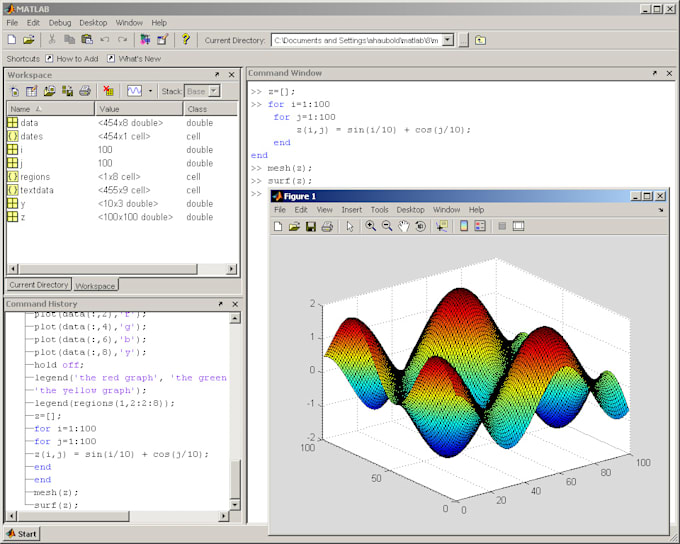Screen dimensions: 680x544
Task: Go up one directory level icon
Action: pyautogui.click(x=480, y=40)
